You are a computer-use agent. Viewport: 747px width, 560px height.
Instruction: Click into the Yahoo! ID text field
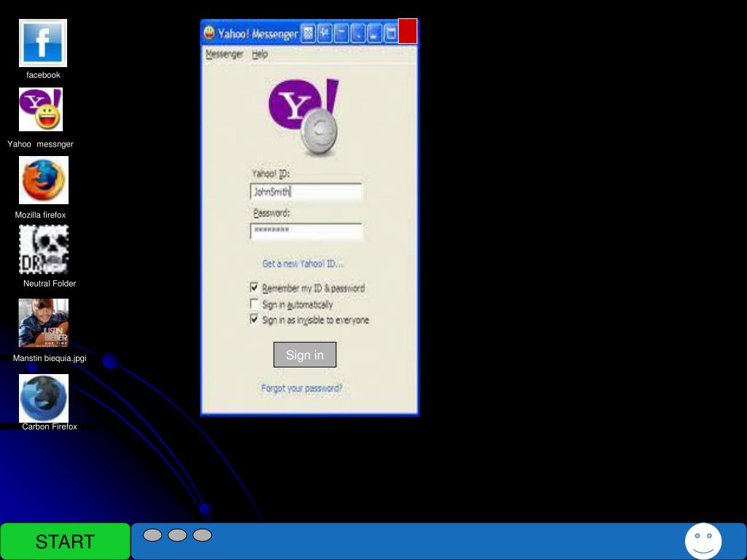pos(306,192)
